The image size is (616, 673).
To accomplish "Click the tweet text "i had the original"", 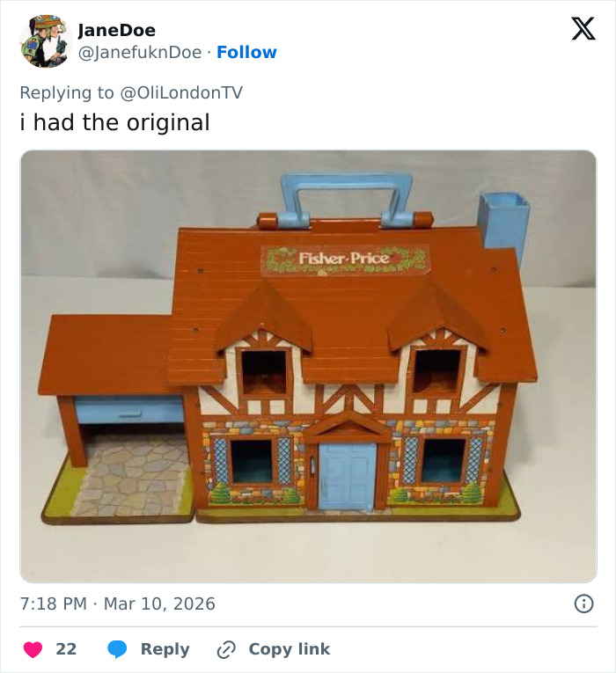I will [115, 122].
